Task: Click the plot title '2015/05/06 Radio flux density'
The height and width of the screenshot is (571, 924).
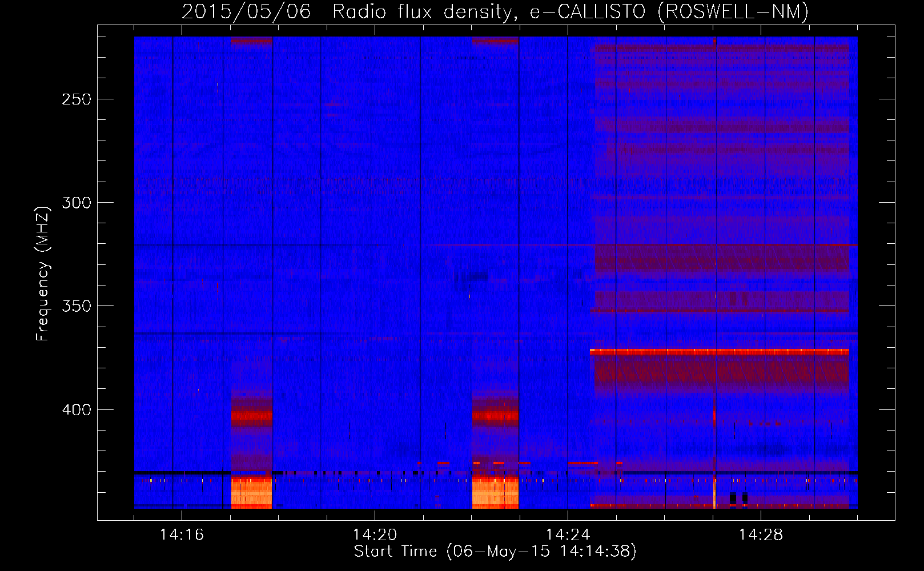Action: pyautogui.click(x=495, y=12)
